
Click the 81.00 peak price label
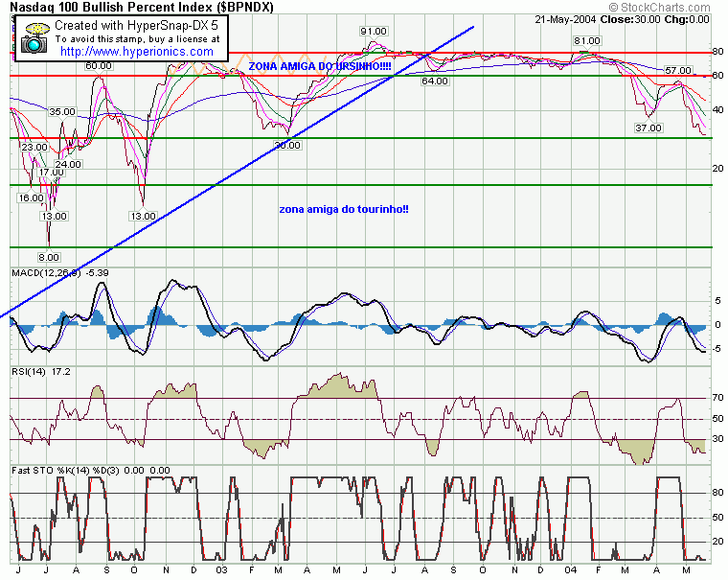pyautogui.click(x=587, y=41)
